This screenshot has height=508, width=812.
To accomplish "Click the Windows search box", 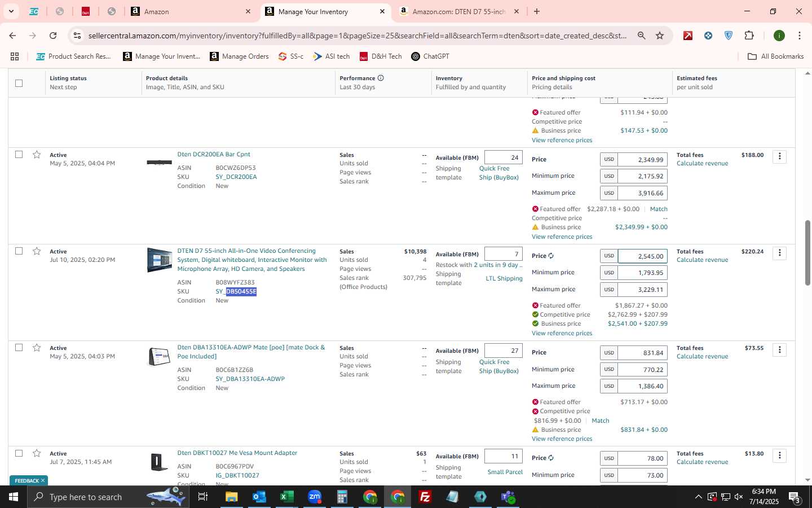I will pyautogui.click(x=109, y=497).
